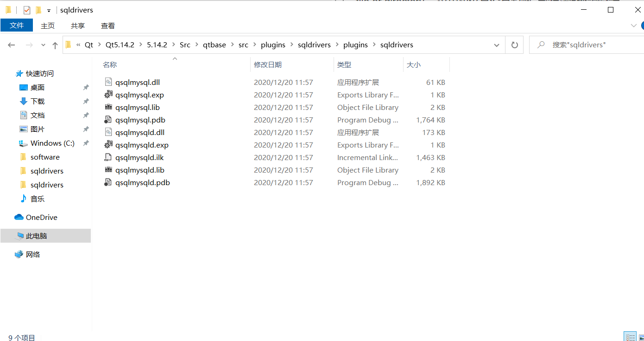Image resolution: width=644 pixels, height=341 pixels.
Task: Switch to details view in status bar
Action: pyautogui.click(x=630, y=336)
